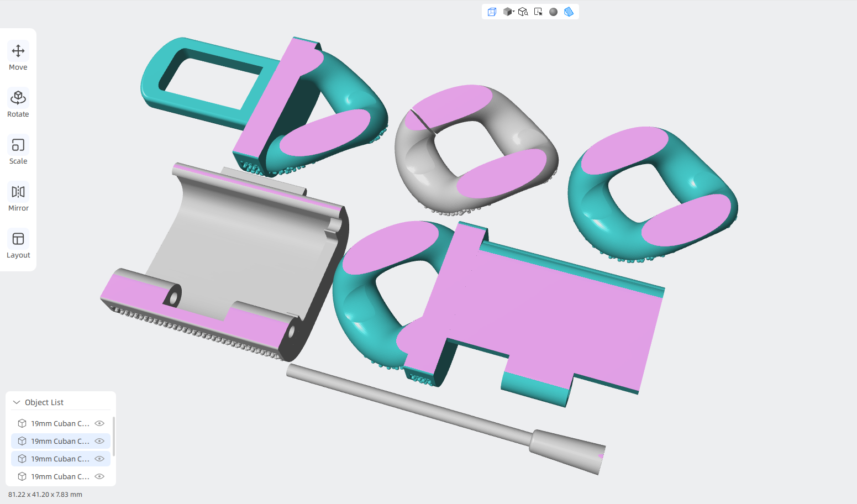This screenshot has height=504, width=857.
Task: Toggle the blue bounding box axis view icon
Action: click(x=492, y=12)
